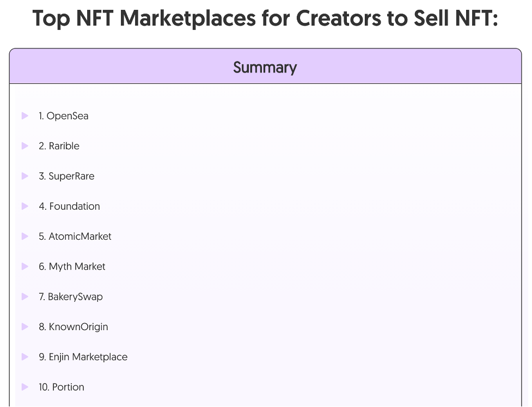Open the 9. Enjin Marketplace link
Image resolution: width=532 pixels, height=407 pixels.
[83, 357]
